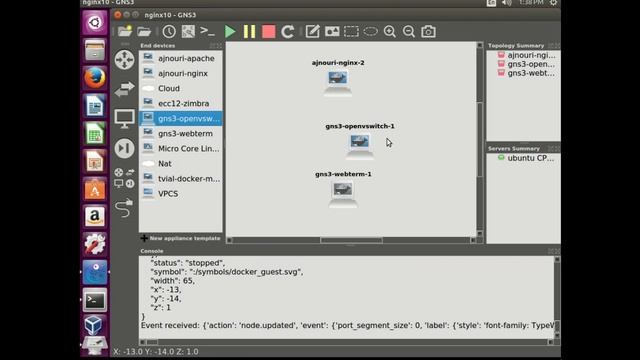Launch Firefox from the dock

point(95,78)
